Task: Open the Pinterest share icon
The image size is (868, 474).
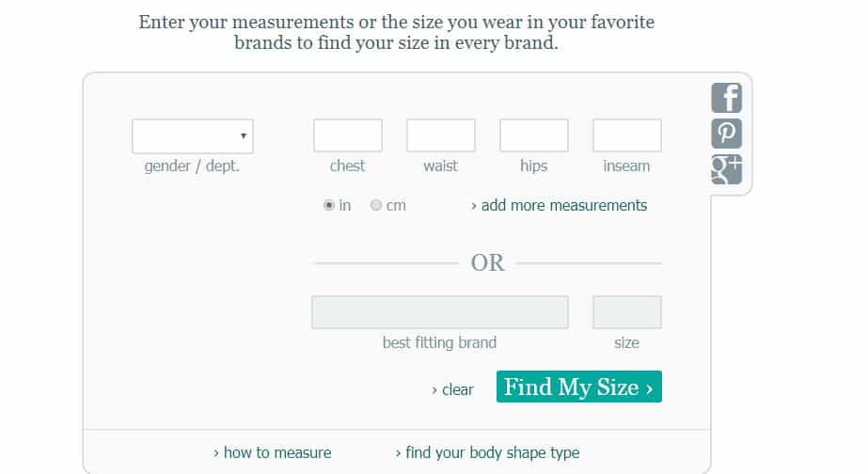Action: click(726, 134)
